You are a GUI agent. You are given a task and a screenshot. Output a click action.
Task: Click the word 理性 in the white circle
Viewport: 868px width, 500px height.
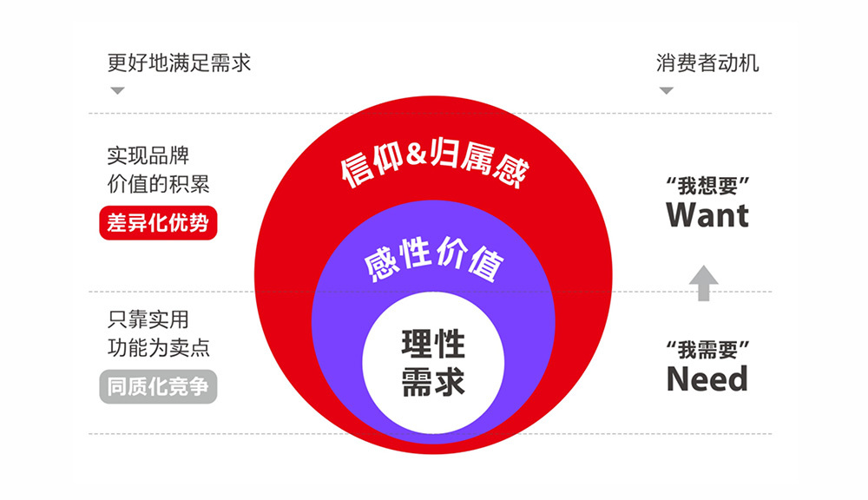(433, 344)
